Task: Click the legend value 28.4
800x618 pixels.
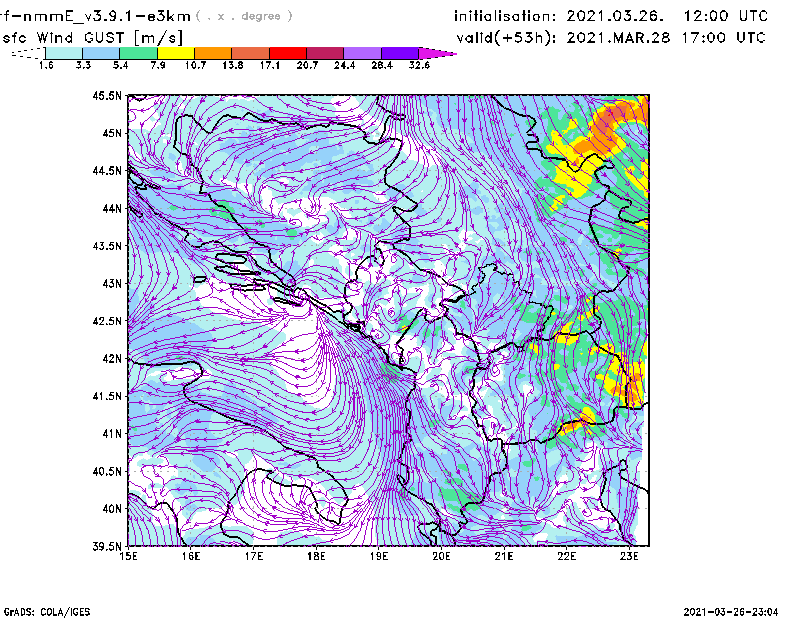Action: 382,65
